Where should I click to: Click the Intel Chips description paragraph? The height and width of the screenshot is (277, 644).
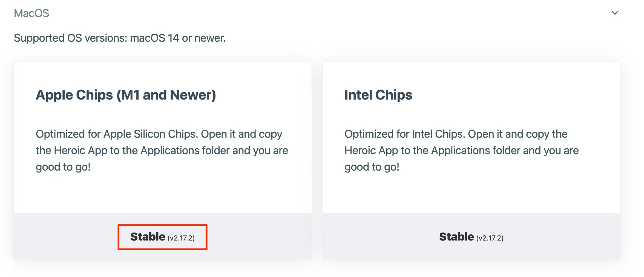pyautogui.click(x=462, y=150)
